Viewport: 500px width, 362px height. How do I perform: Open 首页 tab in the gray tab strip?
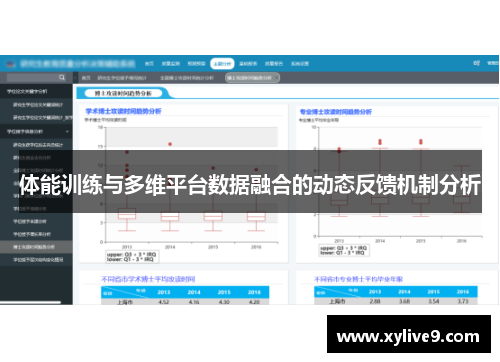86,78
